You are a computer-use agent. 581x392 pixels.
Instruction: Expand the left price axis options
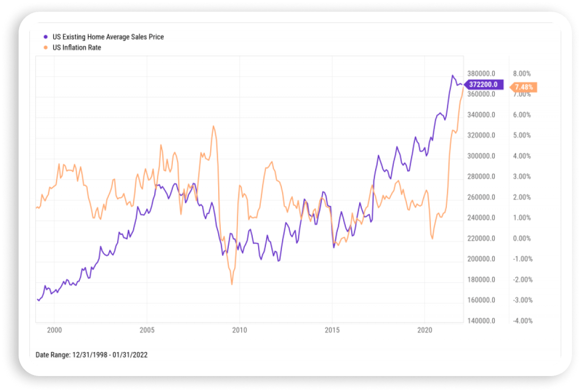click(x=482, y=197)
